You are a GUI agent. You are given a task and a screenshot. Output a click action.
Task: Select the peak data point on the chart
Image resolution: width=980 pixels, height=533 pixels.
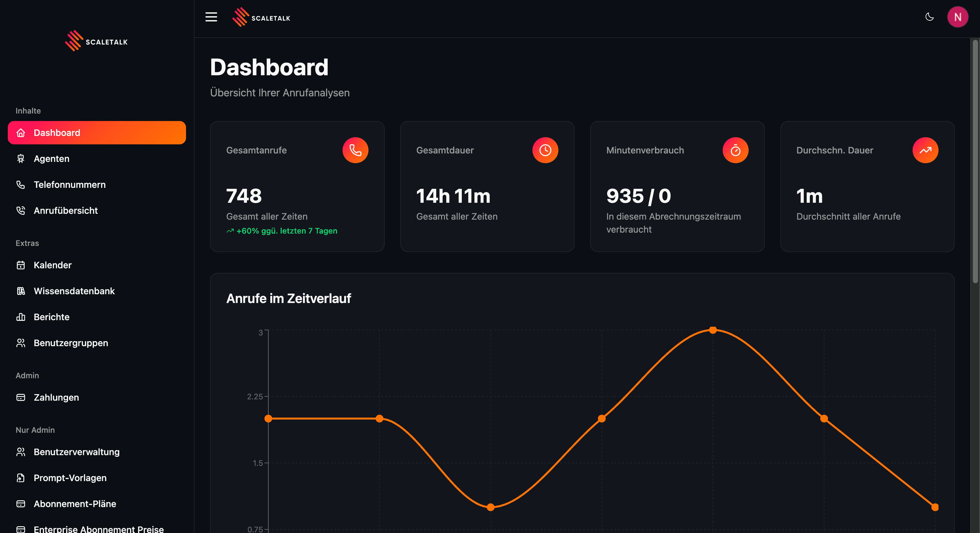712,330
